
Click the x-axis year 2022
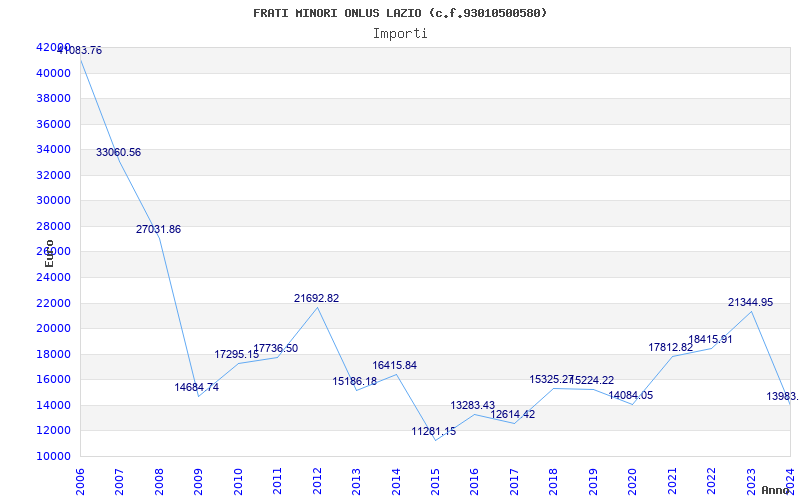point(712,482)
